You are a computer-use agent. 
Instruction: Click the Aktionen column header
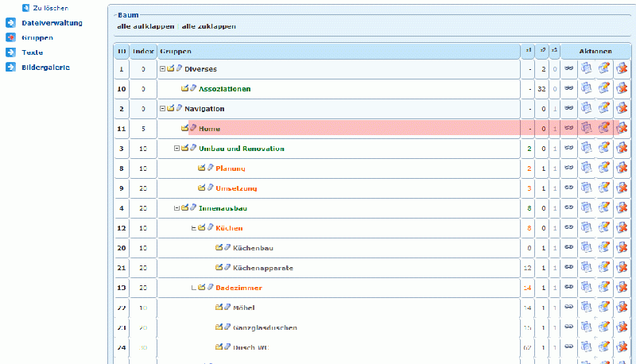tap(595, 51)
